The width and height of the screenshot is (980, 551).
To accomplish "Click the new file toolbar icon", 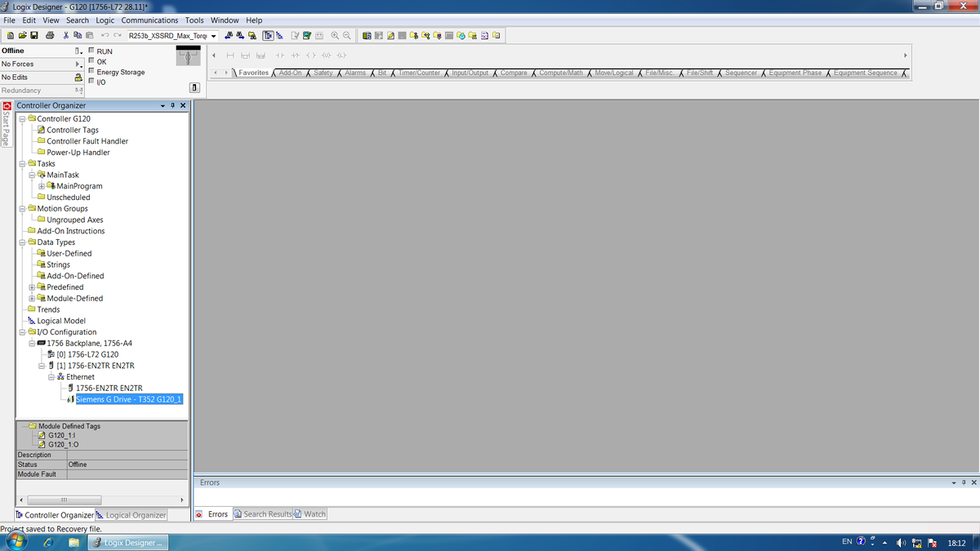I will pyautogui.click(x=10, y=36).
